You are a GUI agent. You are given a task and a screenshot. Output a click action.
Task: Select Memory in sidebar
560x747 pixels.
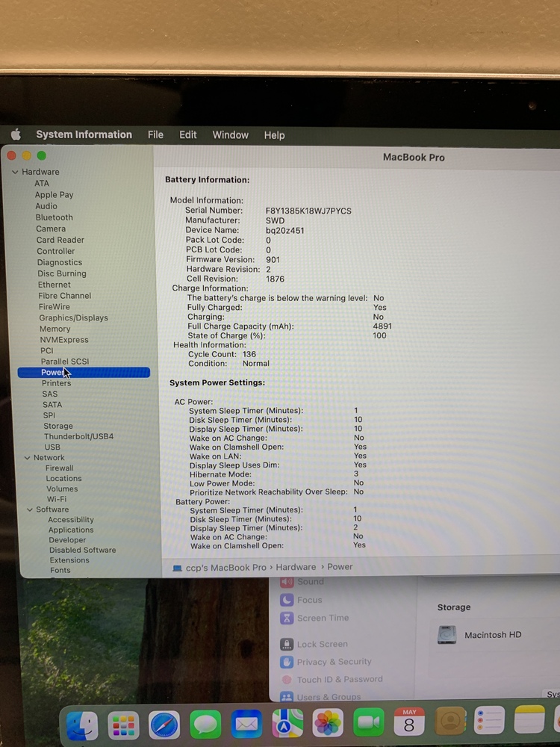[x=55, y=329]
